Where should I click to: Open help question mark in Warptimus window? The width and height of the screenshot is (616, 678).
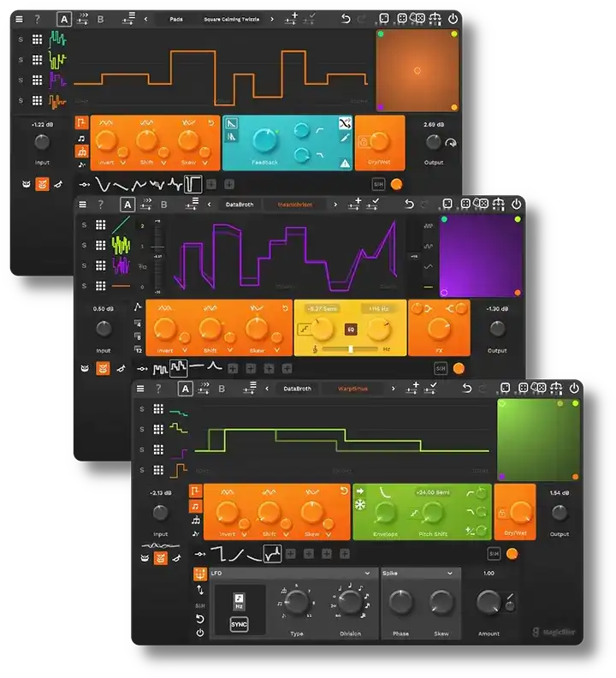coord(158,389)
